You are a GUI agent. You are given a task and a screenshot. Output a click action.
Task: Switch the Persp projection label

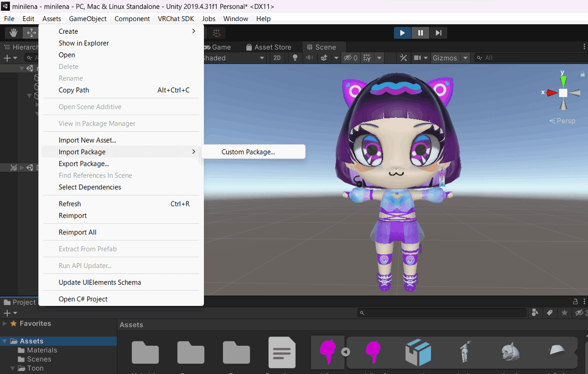tap(563, 121)
